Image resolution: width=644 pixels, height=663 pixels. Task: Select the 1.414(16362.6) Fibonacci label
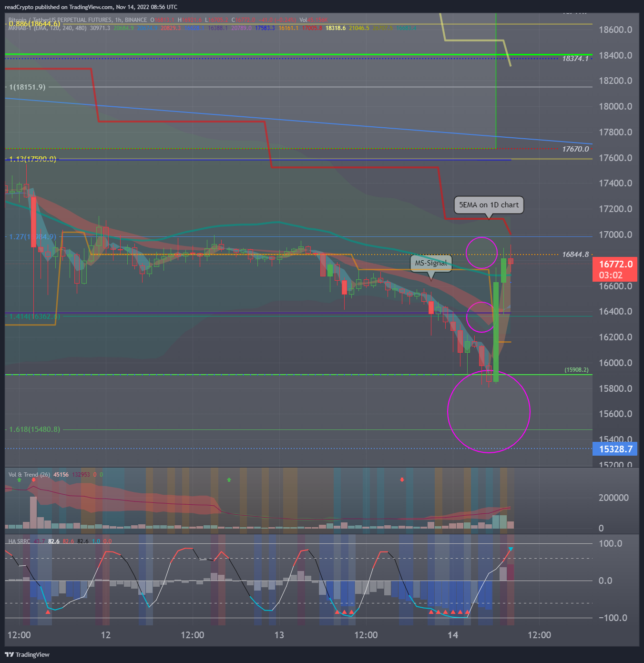[x=34, y=316]
